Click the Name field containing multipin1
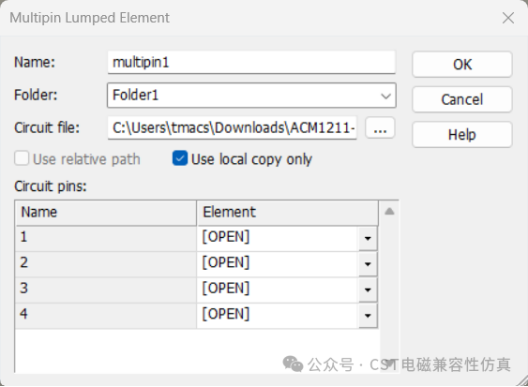Screen dimensions: 528x387 (251, 62)
